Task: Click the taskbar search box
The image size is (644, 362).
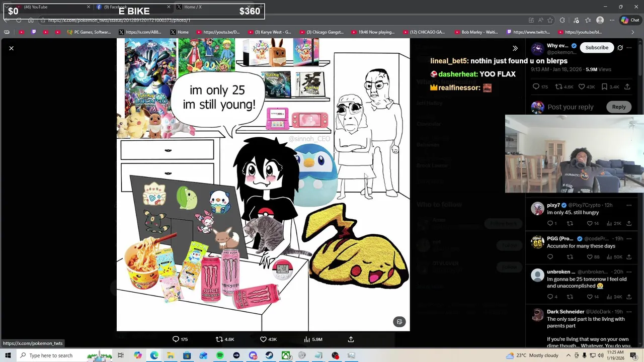Action: (x=65, y=355)
